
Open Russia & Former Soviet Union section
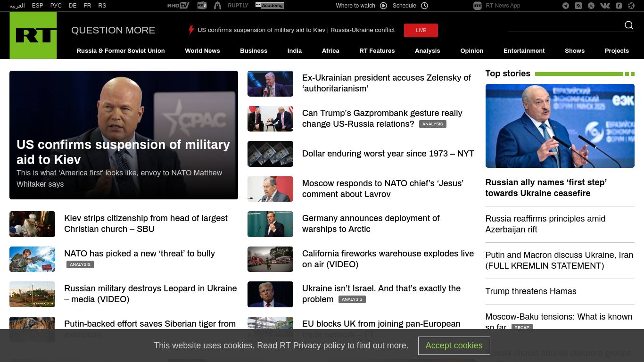click(x=121, y=50)
